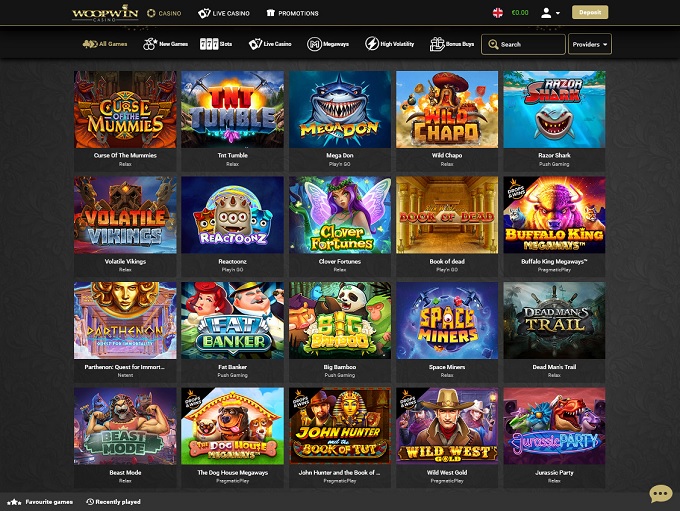Open Recently played in bottom bar

coord(113,502)
